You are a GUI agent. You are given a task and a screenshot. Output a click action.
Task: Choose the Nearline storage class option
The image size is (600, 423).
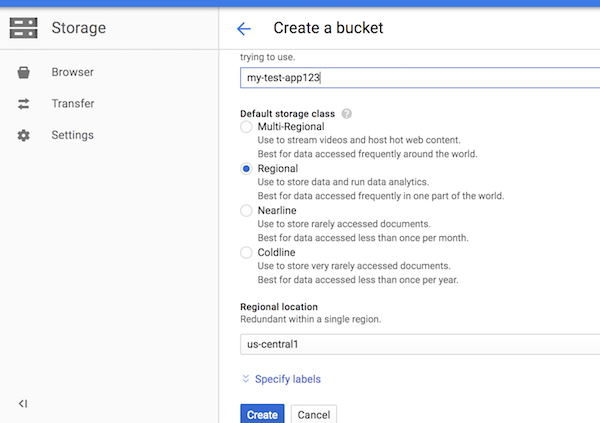[247, 211]
